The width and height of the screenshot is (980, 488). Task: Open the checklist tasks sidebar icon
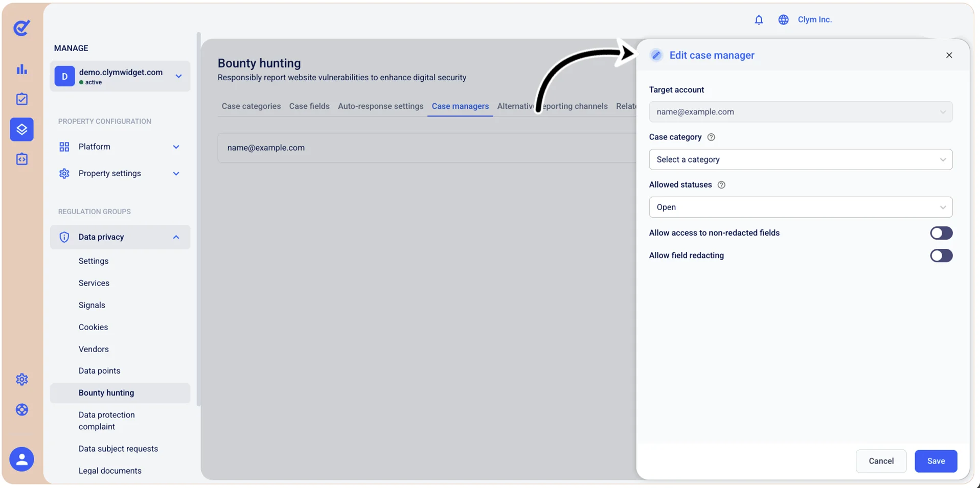21,99
